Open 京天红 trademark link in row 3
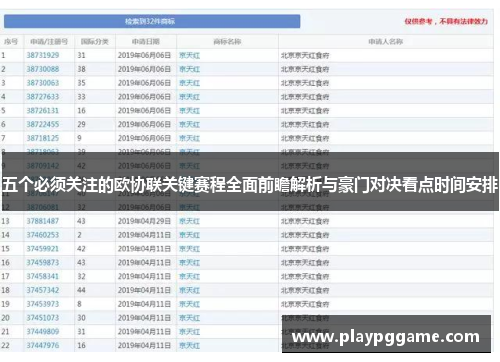500x362 pixels. [x=189, y=83]
